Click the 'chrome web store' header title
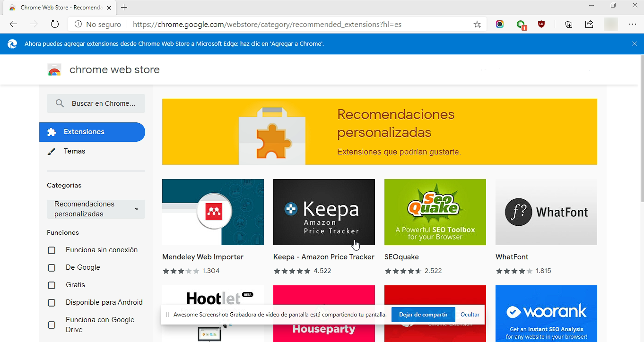 pyautogui.click(x=114, y=70)
